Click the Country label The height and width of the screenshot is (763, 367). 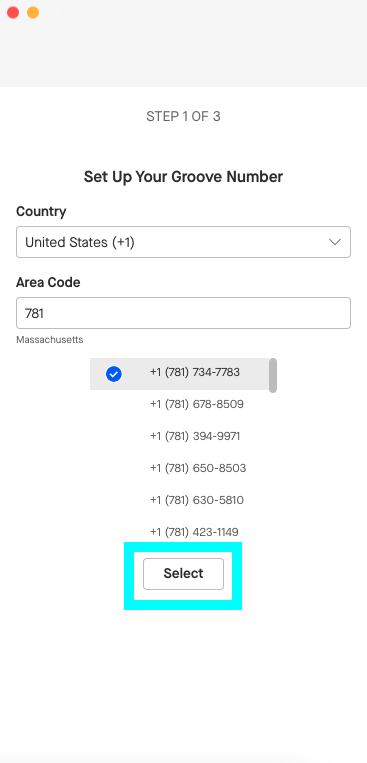pyautogui.click(x=41, y=212)
